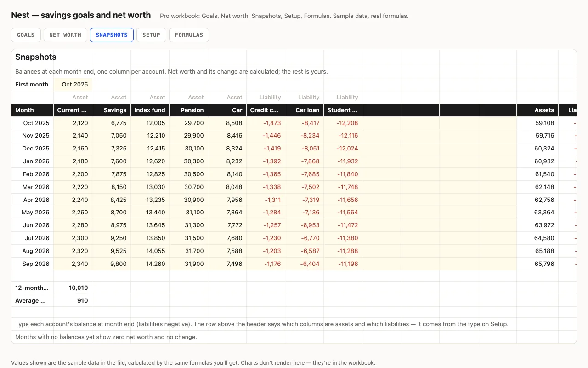Screen dimensions: 588x368
Task: Select the Oct 2025 current account cell 2,120
Action: [73, 123]
